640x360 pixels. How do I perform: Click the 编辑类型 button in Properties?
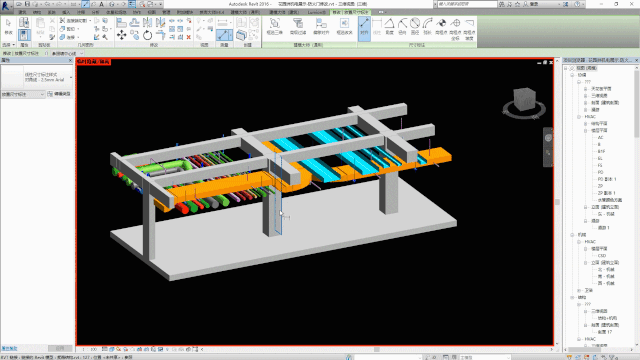(x=59, y=94)
